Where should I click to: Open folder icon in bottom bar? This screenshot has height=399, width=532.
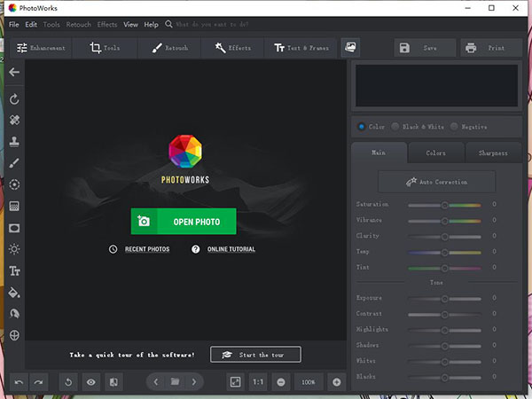175,381
